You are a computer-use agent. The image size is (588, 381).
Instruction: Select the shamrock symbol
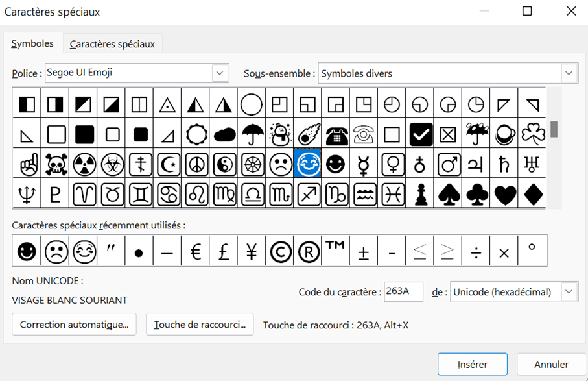pyautogui.click(x=532, y=134)
